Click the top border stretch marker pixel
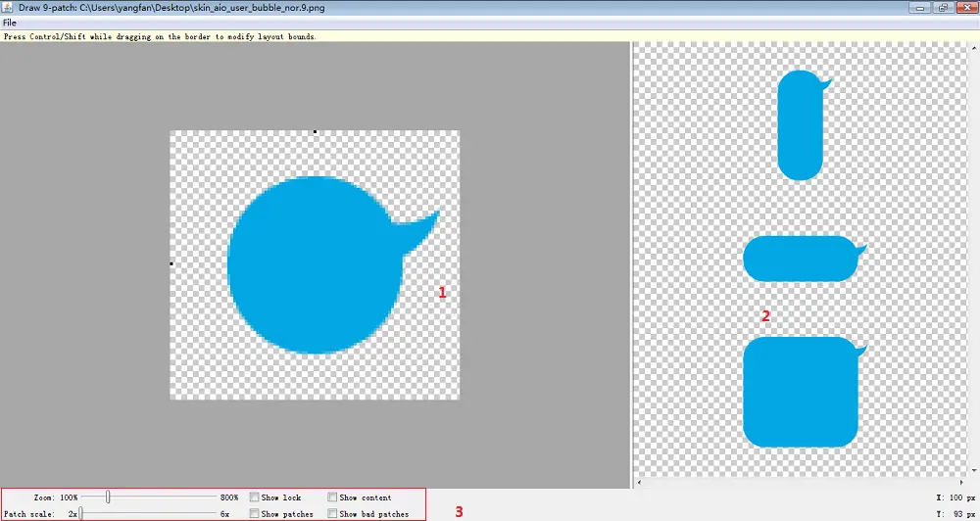Image resolution: width=980 pixels, height=521 pixels. click(315, 132)
